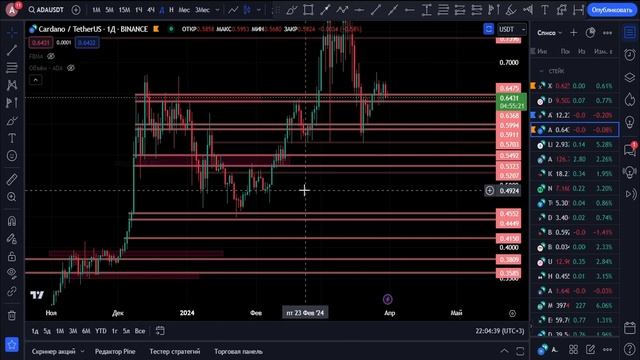Select the Все date range
Viewport: 640px width, 360px height.
click(140, 331)
